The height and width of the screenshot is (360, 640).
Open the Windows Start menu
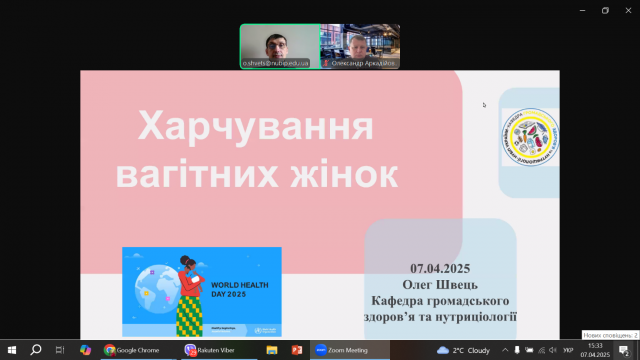click(12, 350)
